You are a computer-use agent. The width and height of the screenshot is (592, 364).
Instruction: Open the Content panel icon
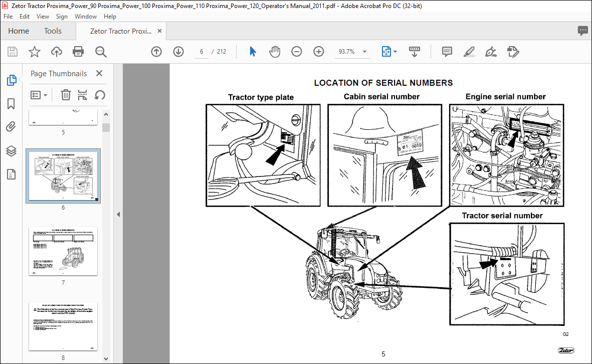(12, 174)
